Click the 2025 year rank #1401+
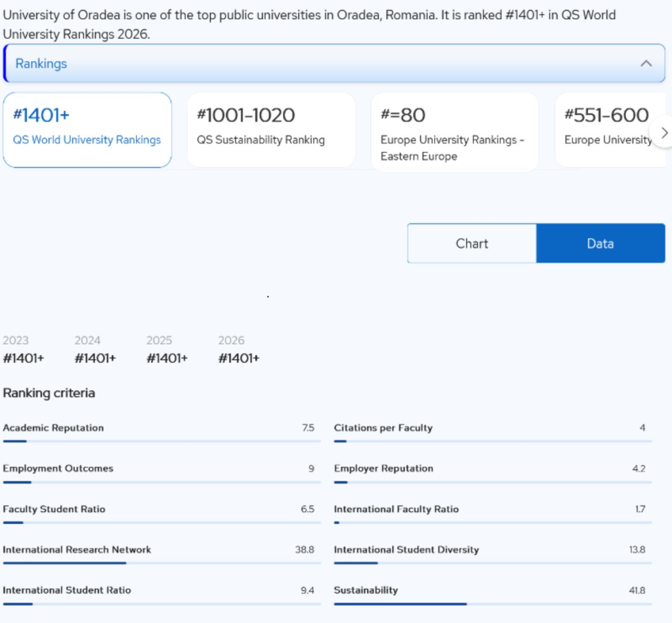672x623 pixels. (167, 358)
